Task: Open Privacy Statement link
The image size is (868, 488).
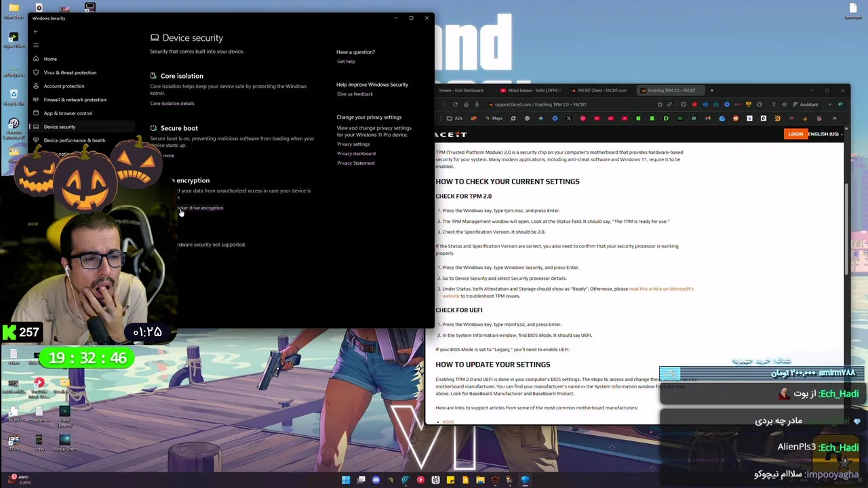Action: 355,163
